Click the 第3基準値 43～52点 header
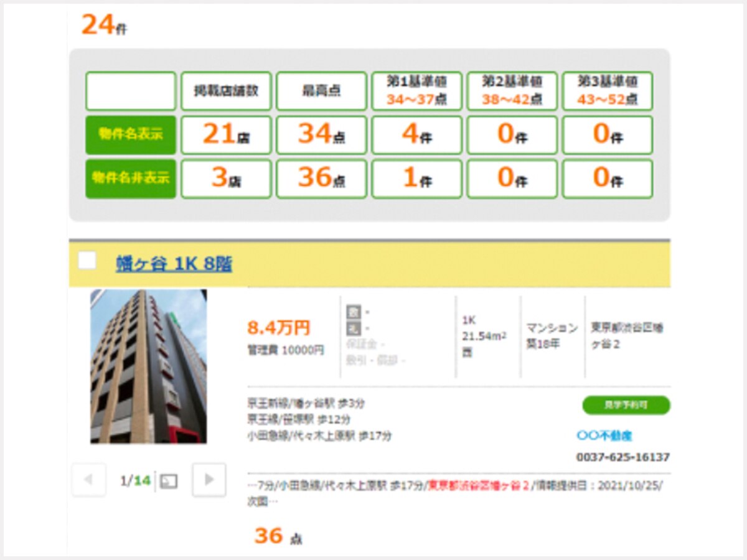747x560 pixels. [608, 91]
